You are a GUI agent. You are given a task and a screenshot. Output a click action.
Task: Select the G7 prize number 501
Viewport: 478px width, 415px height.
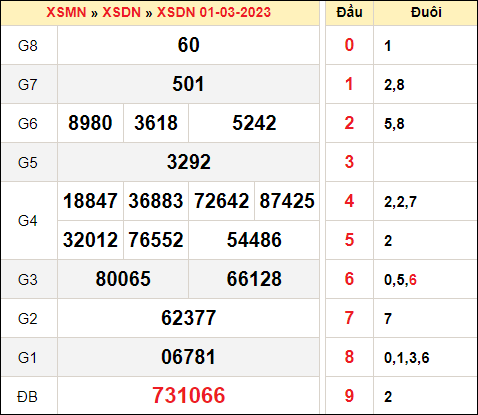coord(188,84)
